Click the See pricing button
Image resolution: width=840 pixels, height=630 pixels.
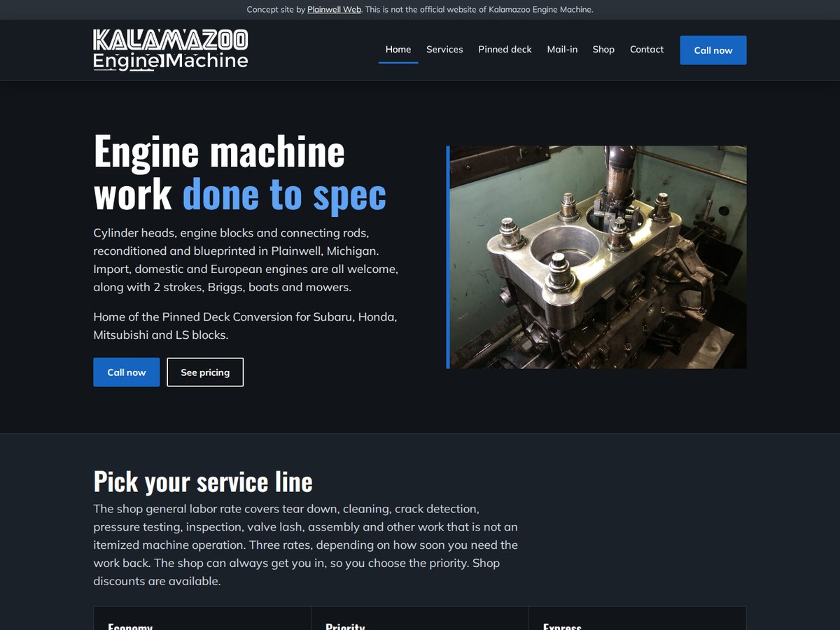[x=205, y=372]
